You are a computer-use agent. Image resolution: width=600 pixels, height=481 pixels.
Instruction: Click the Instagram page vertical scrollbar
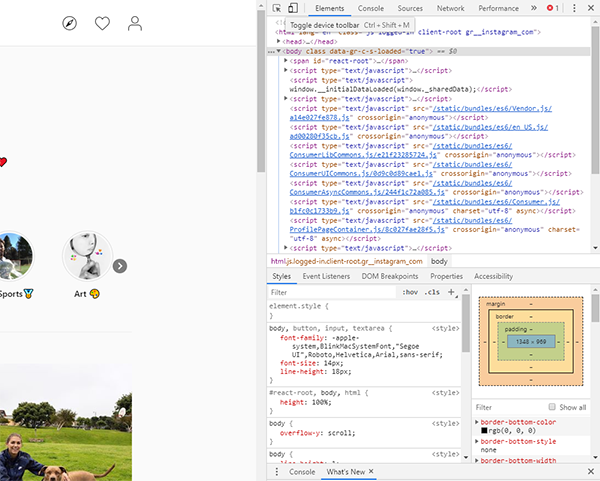pos(261,92)
